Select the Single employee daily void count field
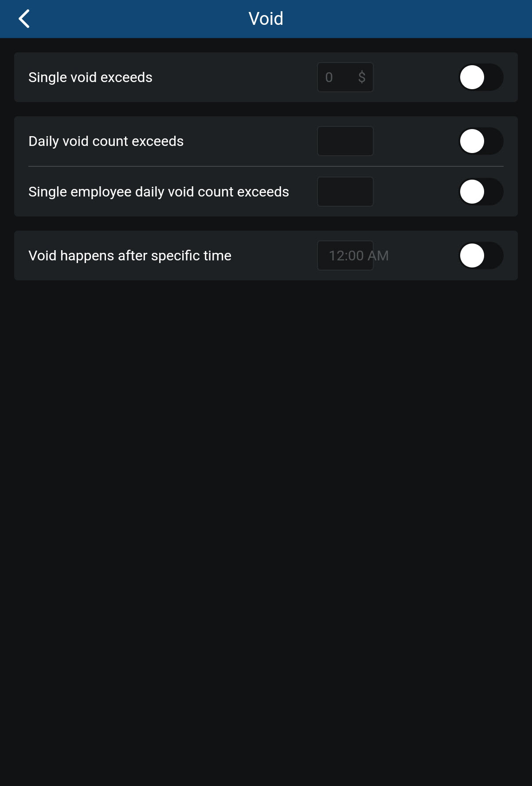Screen dimensions: 532x786 [345, 192]
